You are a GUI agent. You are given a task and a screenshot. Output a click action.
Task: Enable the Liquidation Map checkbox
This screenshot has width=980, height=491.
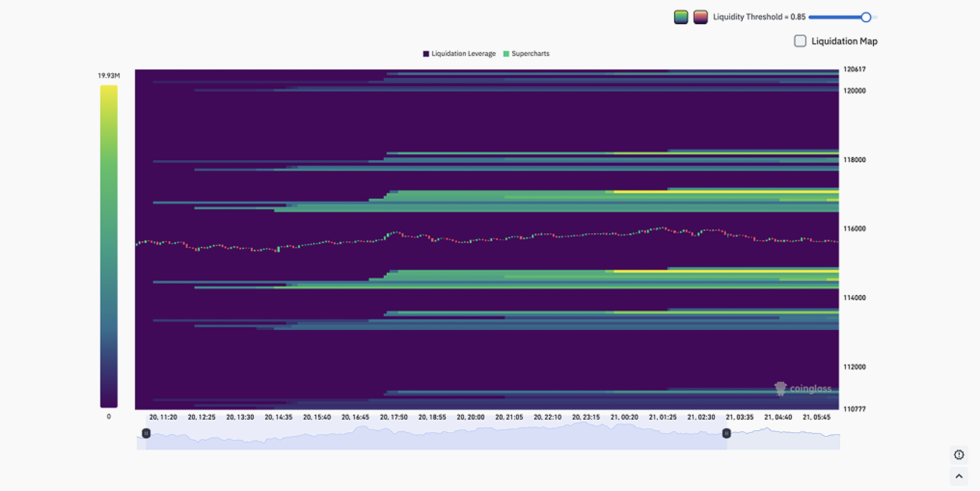(x=799, y=41)
